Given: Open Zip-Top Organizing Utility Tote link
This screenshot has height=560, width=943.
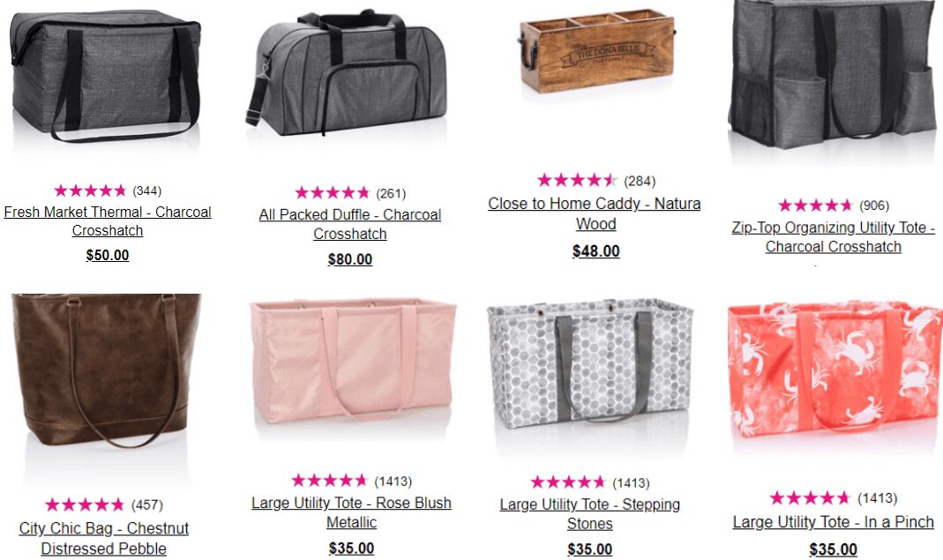Looking at the screenshot, I should 833,237.
